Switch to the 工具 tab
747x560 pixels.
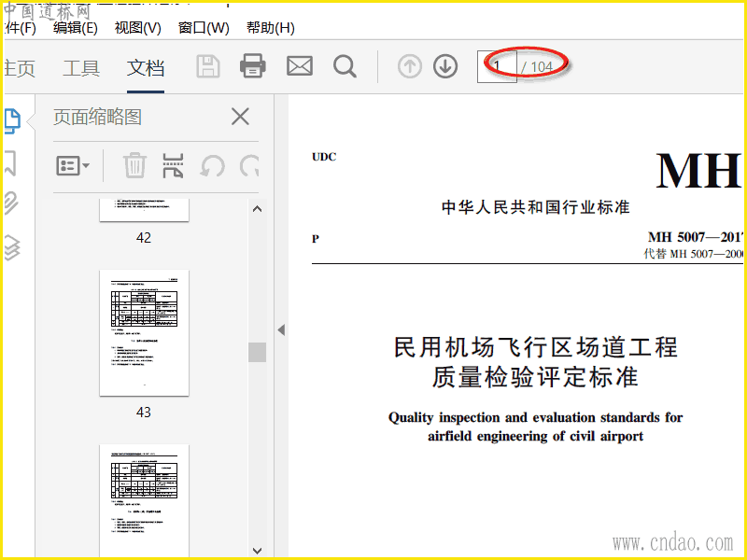click(81, 68)
